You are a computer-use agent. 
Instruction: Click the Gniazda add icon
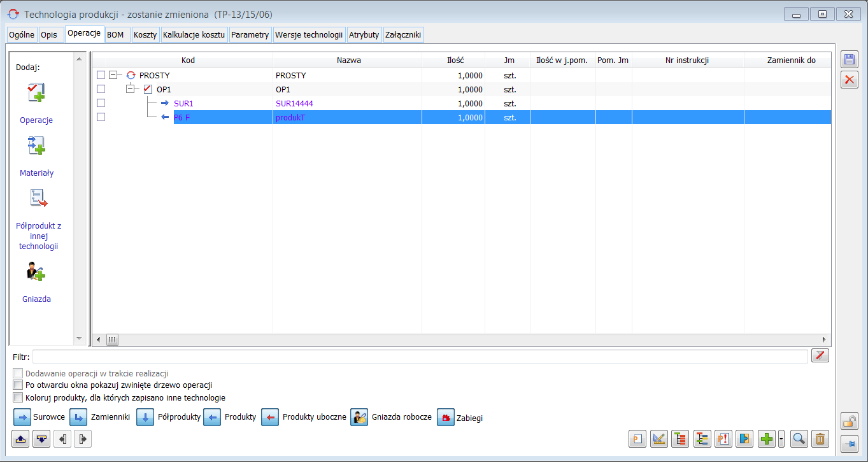pyautogui.click(x=36, y=272)
